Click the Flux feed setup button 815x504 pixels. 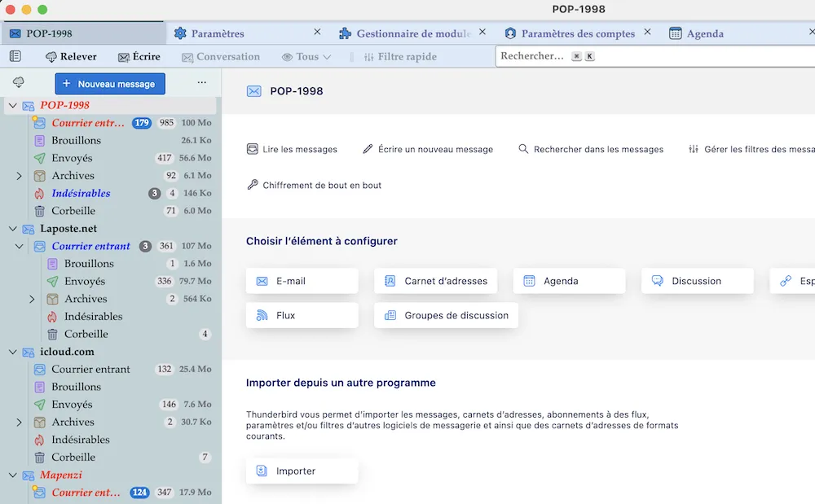click(302, 315)
